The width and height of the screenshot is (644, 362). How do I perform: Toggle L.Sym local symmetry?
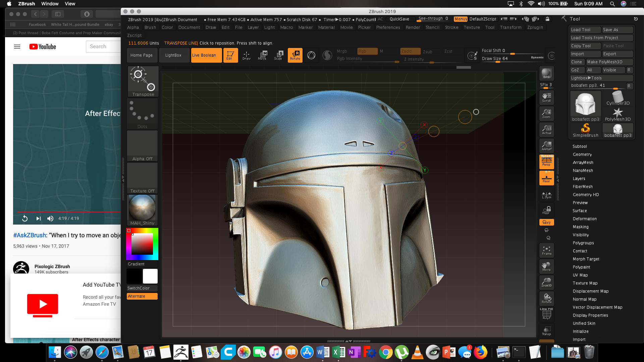point(546,195)
